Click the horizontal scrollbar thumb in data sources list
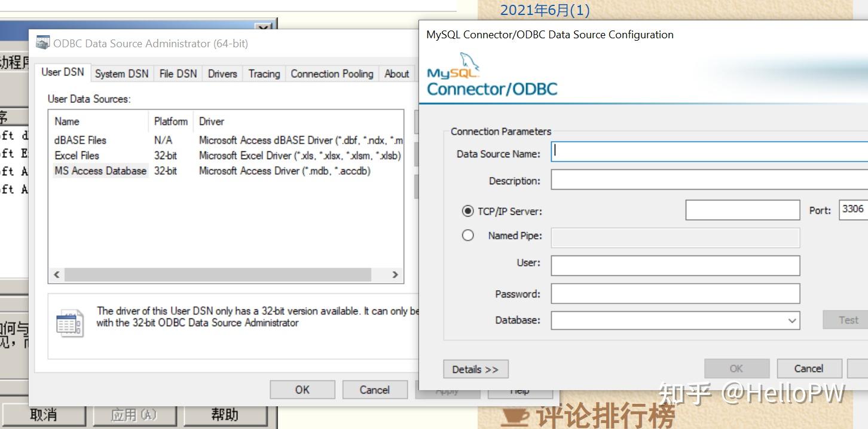Viewport: 868px width, 429px height. 218,275
